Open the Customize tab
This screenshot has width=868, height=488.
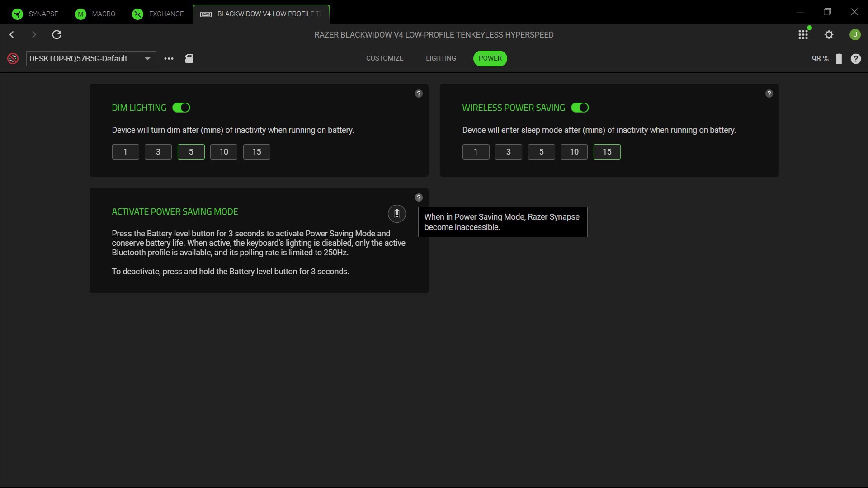pyautogui.click(x=385, y=58)
